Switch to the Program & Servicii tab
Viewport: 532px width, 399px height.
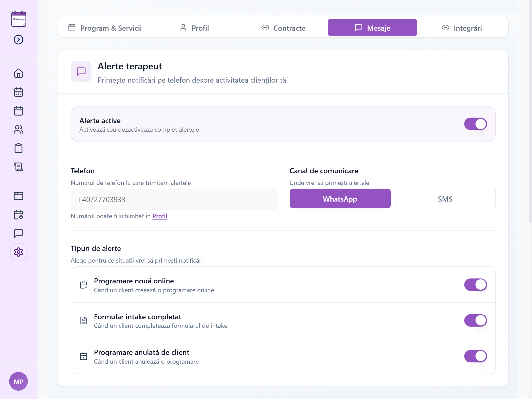click(x=105, y=28)
